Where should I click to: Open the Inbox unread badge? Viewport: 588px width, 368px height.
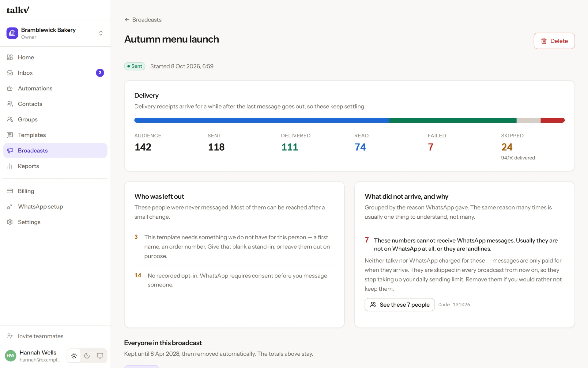click(x=100, y=73)
